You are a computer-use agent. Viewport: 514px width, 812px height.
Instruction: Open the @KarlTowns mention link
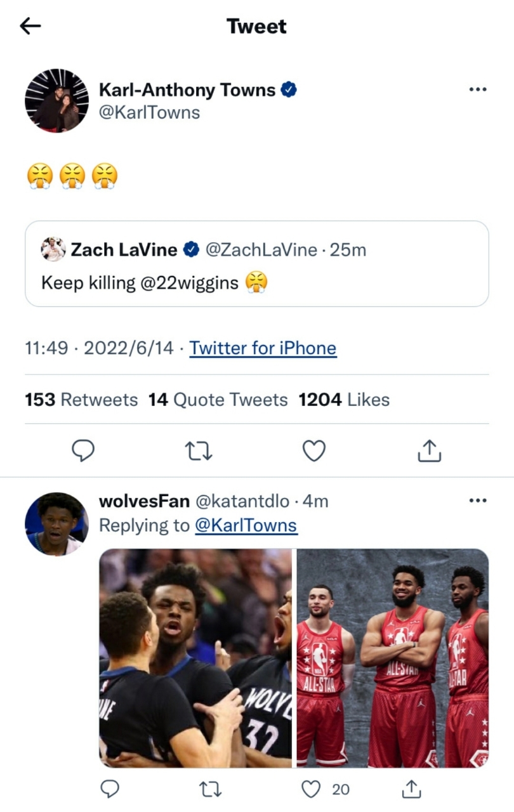point(246,526)
